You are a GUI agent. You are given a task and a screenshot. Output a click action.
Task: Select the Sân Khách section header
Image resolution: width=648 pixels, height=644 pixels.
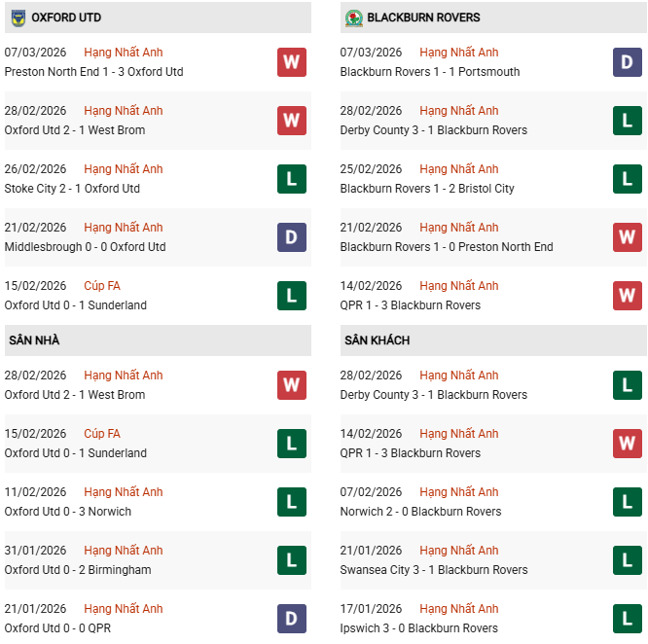click(x=377, y=340)
